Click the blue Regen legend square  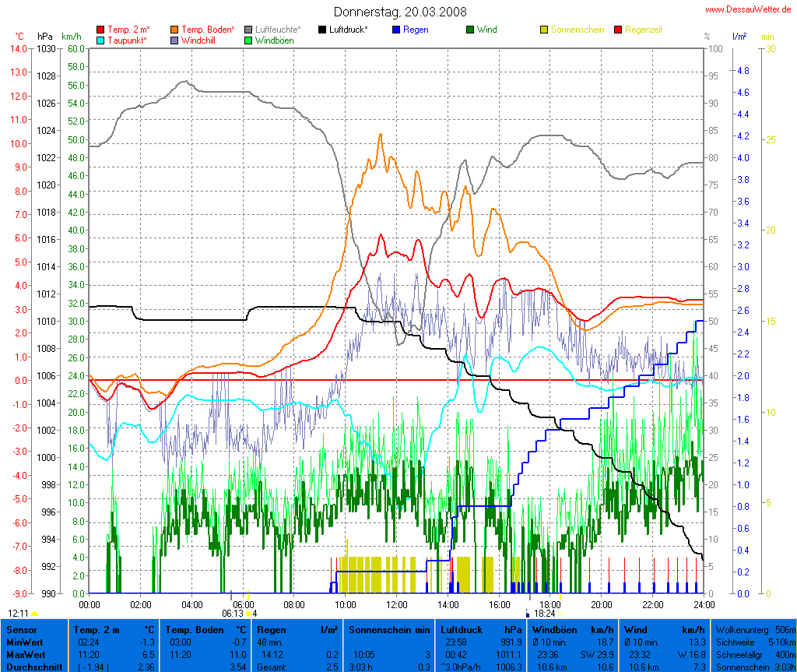click(396, 30)
